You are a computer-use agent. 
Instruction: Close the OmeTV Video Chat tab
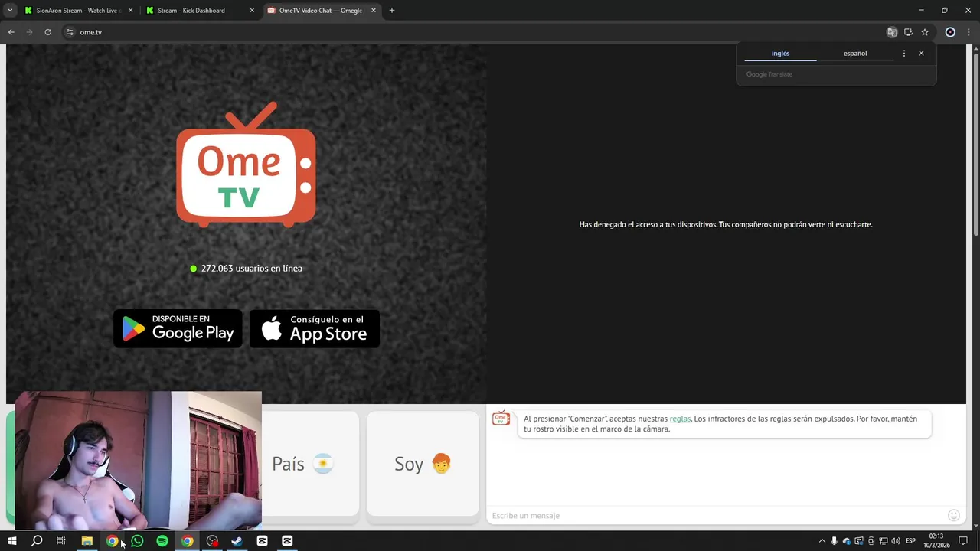374,11
